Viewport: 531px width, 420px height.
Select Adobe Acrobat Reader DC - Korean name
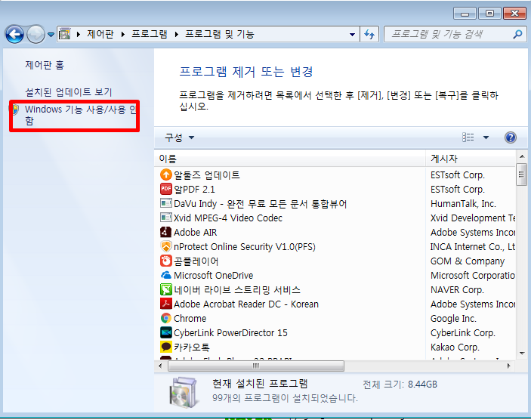click(246, 304)
